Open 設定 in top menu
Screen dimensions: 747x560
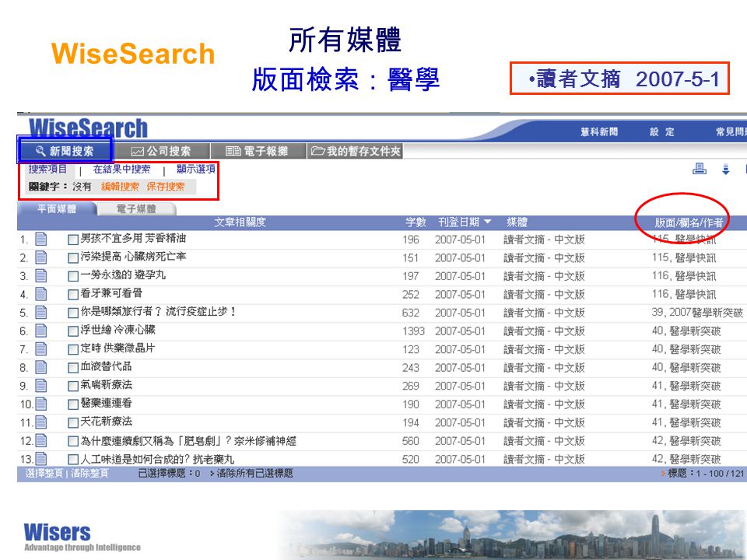(662, 132)
